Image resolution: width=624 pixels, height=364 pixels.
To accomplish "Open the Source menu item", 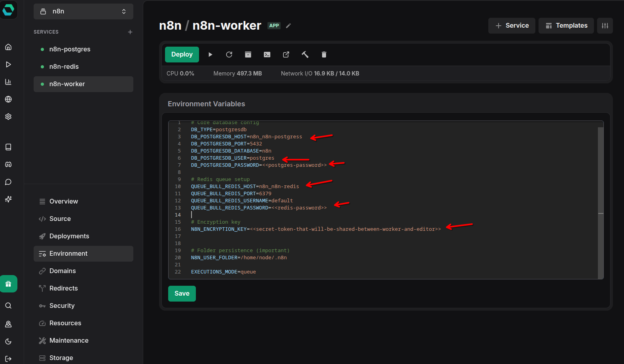I will (x=83, y=219).
